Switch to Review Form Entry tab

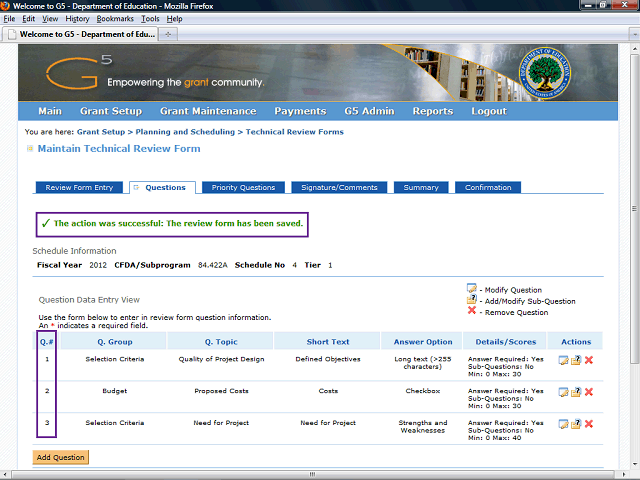click(79, 187)
